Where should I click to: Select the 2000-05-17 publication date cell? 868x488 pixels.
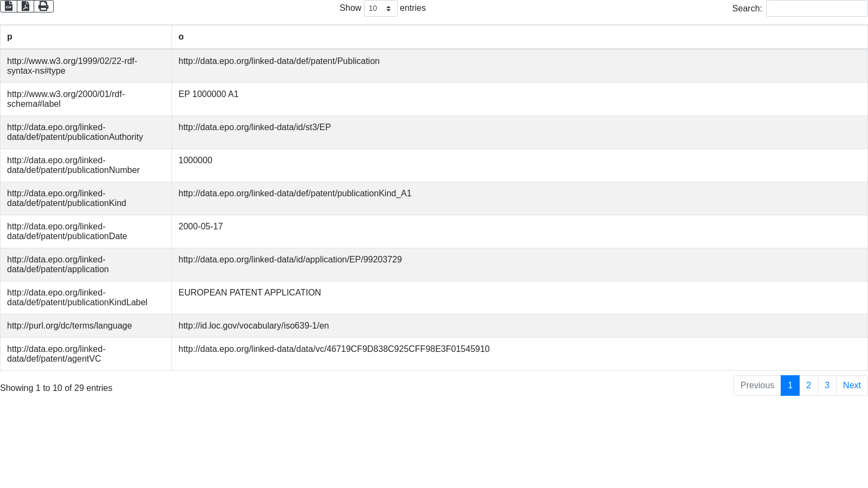coord(200,227)
